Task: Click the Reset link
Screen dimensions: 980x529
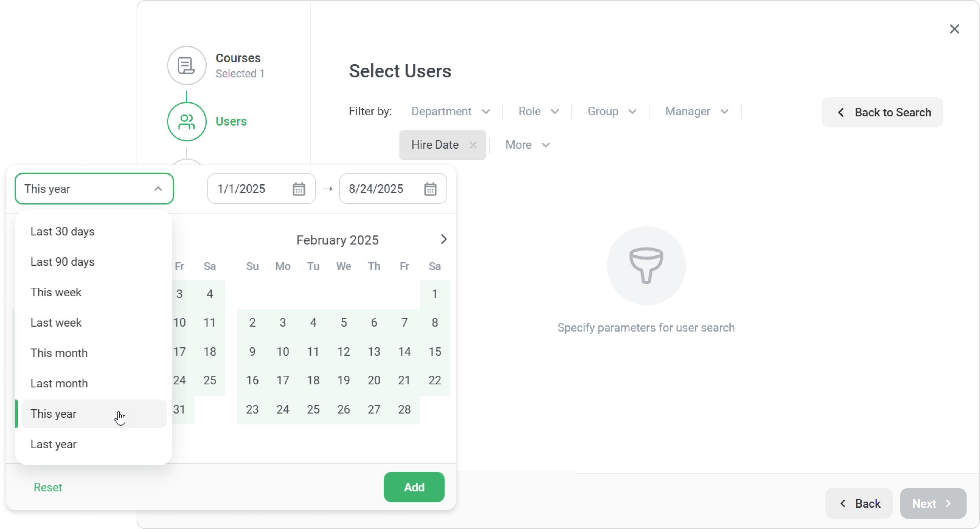Action: pos(48,487)
